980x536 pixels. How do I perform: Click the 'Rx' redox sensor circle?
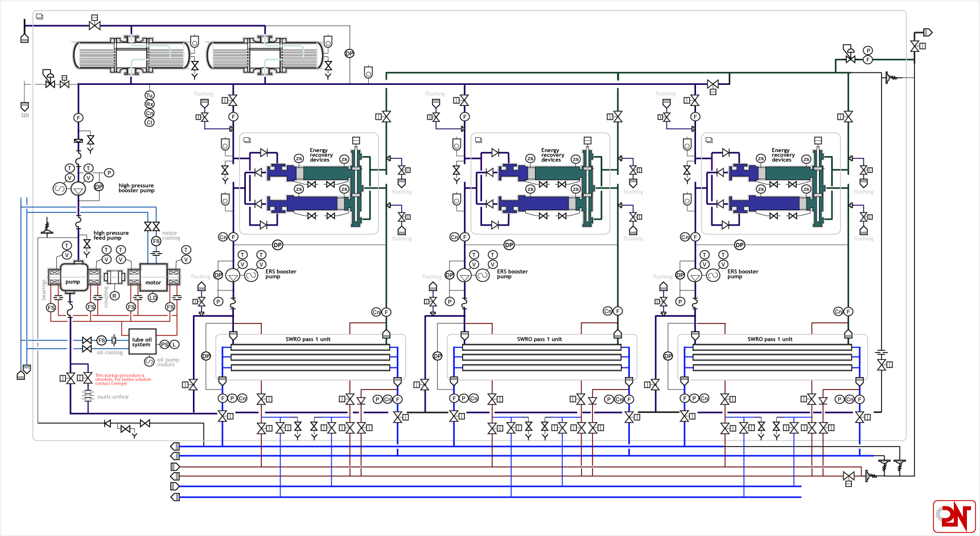pos(150,104)
